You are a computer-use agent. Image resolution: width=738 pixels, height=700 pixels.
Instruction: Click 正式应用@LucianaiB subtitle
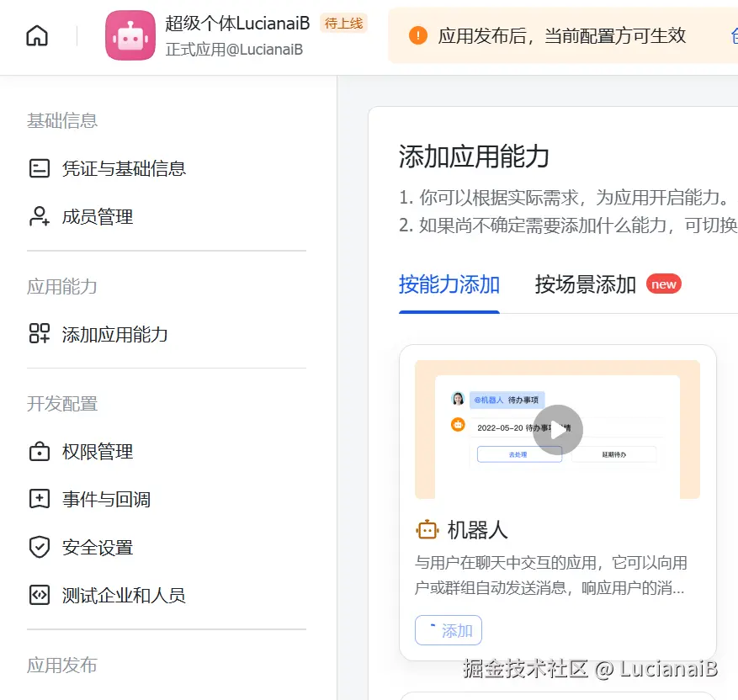pyautogui.click(x=234, y=50)
